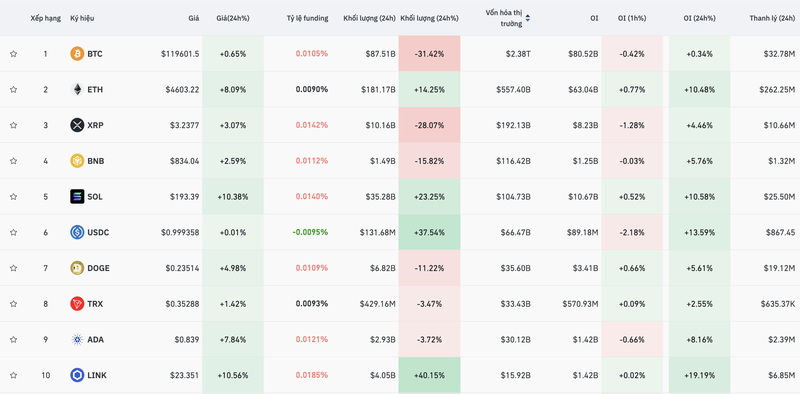This screenshot has height=394, width=800.
Task: Click the BNB coin logo
Action: (77, 161)
